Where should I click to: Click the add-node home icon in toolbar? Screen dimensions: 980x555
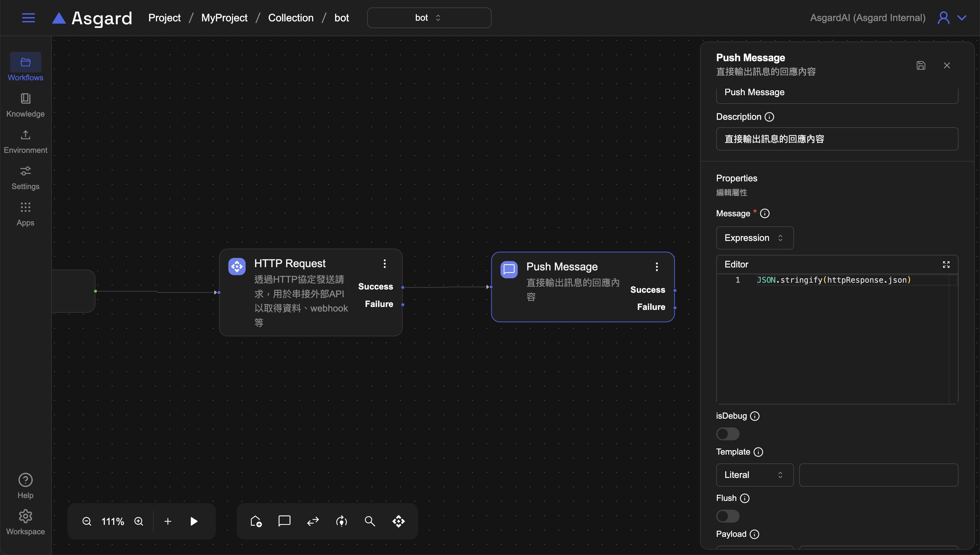[256, 521]
